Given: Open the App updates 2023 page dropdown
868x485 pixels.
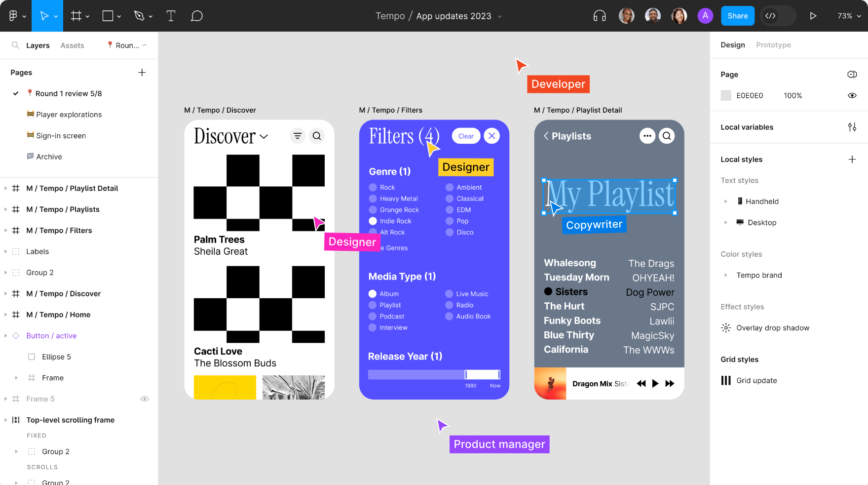Looking at the screenshot, I should pos(500,16).
